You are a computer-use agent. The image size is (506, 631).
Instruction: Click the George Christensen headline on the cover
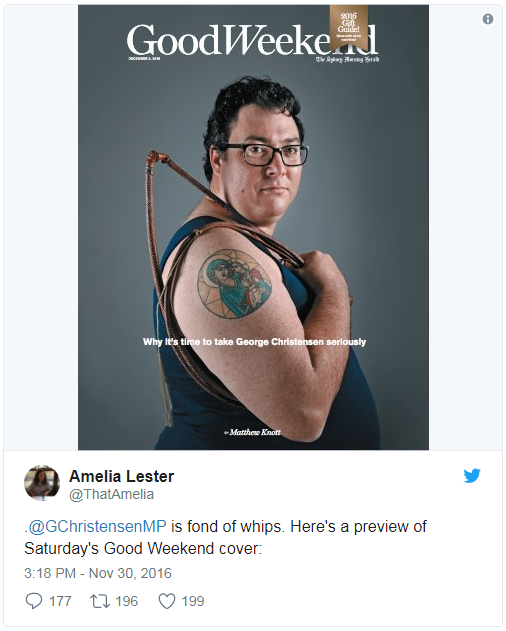pyautogui.click(x=254, y=342)
